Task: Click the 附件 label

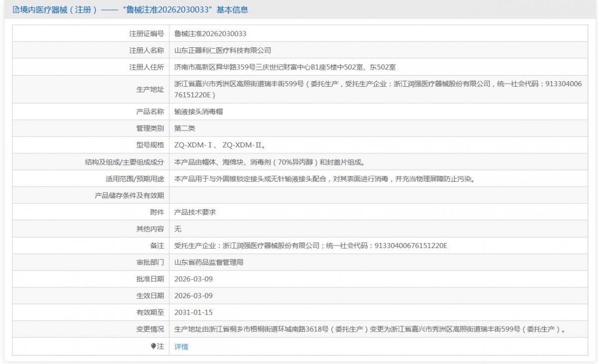Action: click(157, 212)
